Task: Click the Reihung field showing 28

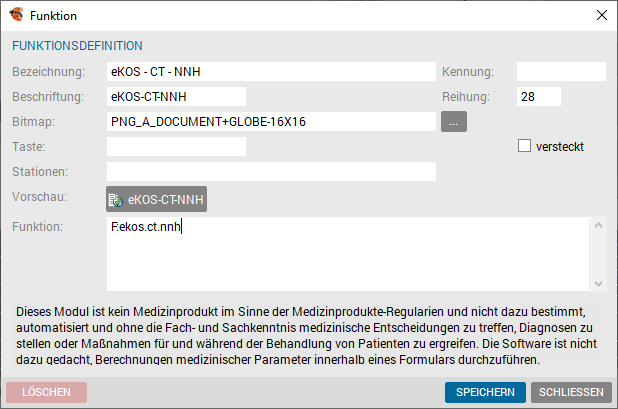Action: tap(539, 97)
